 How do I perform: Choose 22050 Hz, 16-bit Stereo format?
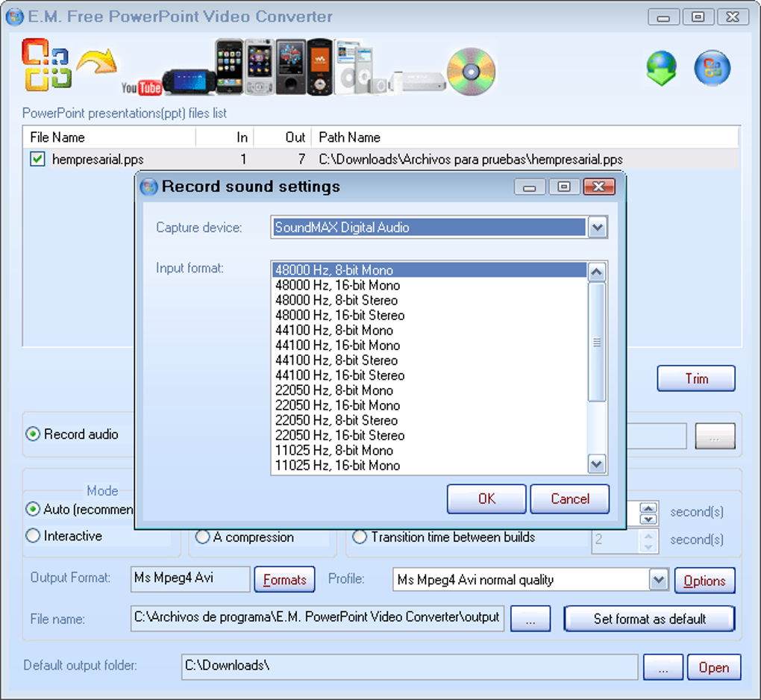click(x=430, y=436)
